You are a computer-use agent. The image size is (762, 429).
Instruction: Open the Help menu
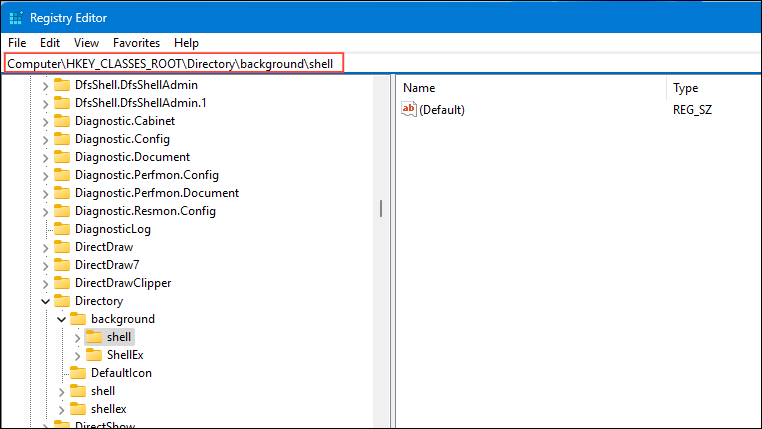coord(186,43)
